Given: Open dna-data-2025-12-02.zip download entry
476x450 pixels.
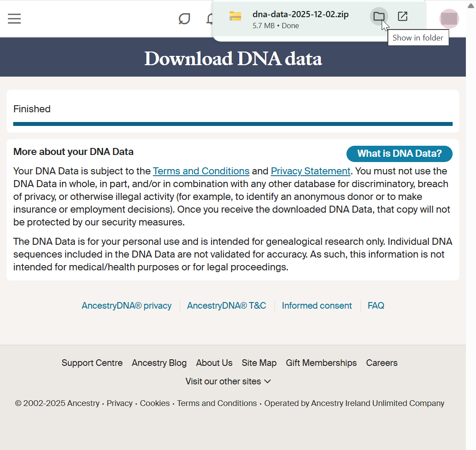Looking at the screenshot, I should 300,14.
